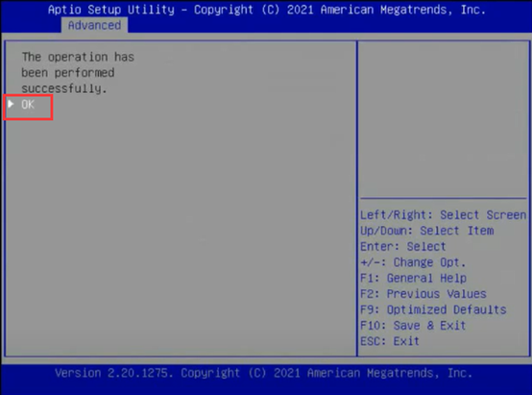Click the Left/Right: Select Screen hint
532x395 pixels.
[x=443, y=215]
